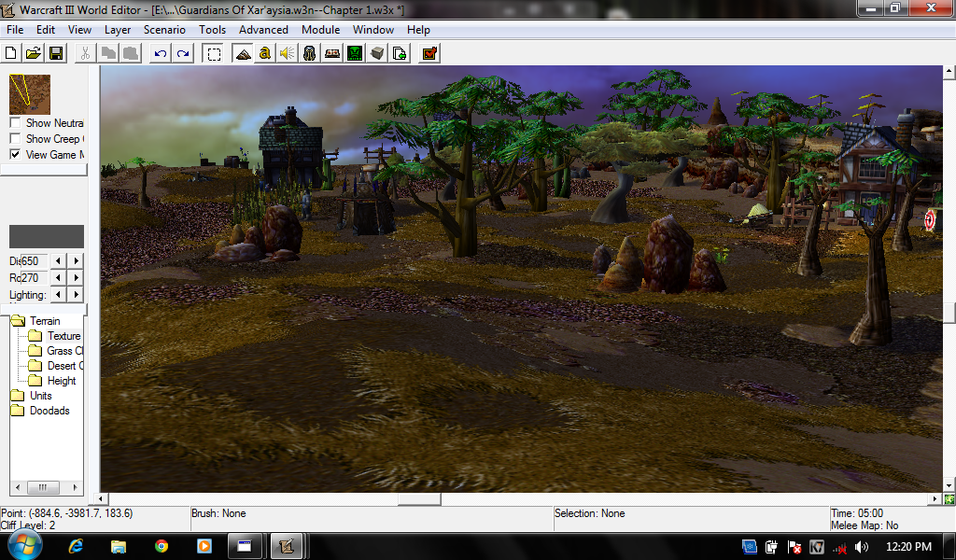The image size is (956, 560).
Task: Select the Height folder in tree
Action: coord(62,381)
